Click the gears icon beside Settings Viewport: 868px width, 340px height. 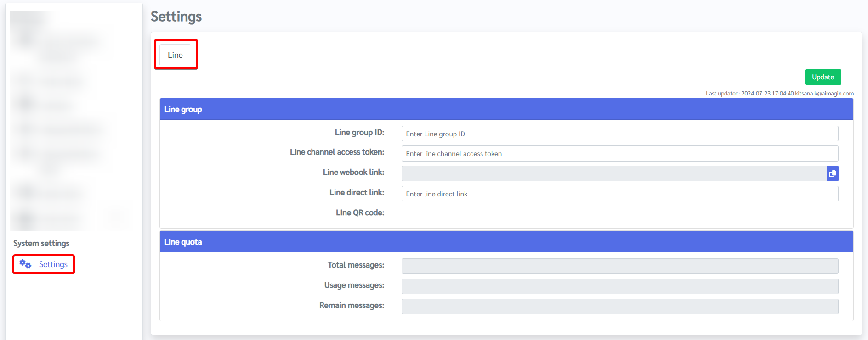point(25,264)
